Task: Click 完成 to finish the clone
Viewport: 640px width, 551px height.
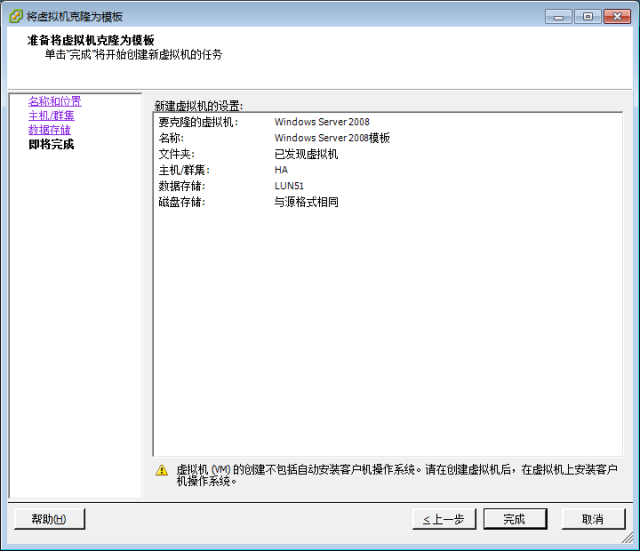Action: click(515, 519)
